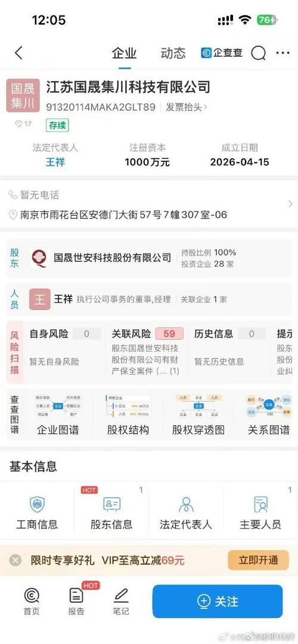Expand the address and phone section arrow

(x=290, y=204)
